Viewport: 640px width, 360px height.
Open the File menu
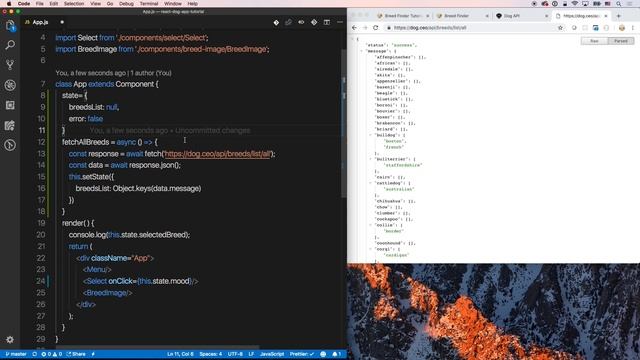coord(40,4)
